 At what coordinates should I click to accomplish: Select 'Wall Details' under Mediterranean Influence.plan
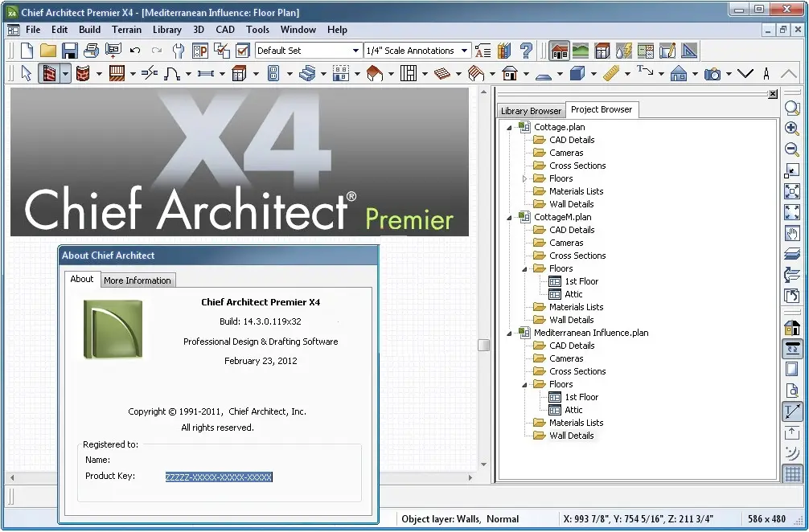pyautogui.click(x=571, y=436)
